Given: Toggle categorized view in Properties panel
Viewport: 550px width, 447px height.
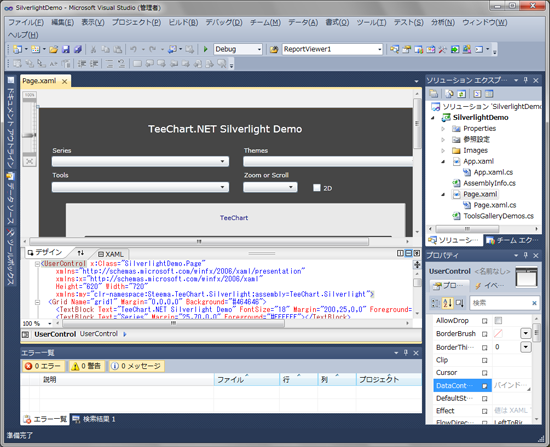Looking at the screenshot, I should tap(435, 303).
